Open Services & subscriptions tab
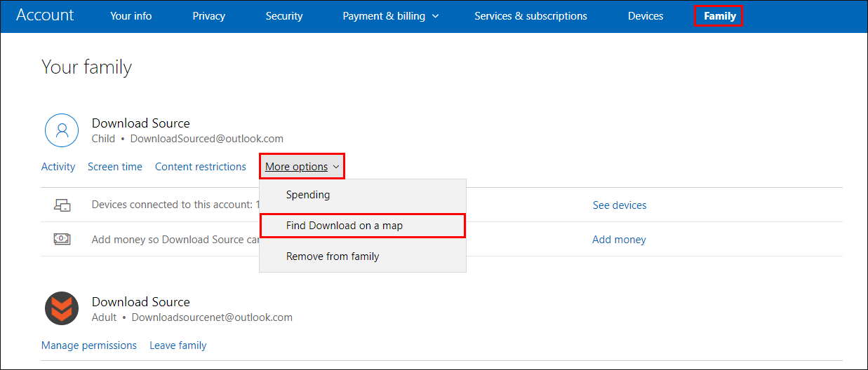 pos(530,16)
